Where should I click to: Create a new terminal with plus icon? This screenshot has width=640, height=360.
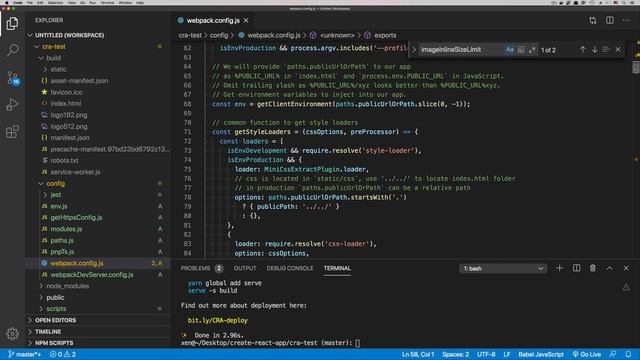pyautogui.click(x=560, y=268)
